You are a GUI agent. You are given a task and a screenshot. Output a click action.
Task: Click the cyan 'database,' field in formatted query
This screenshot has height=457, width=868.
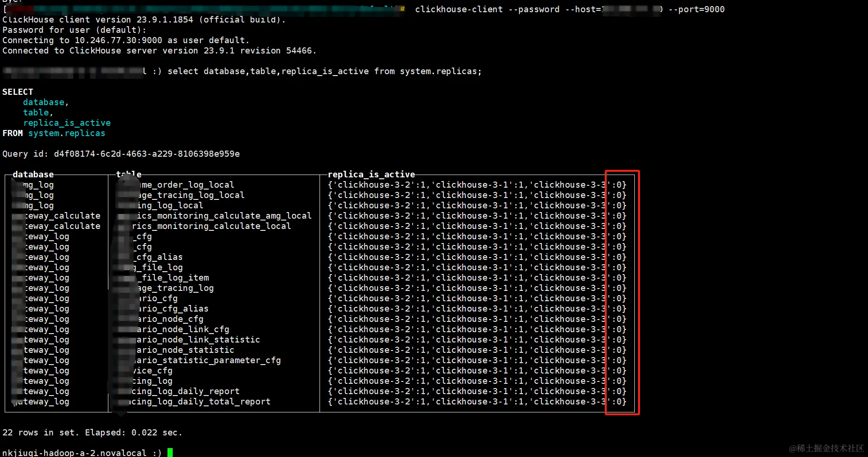[x=46, y=102]
